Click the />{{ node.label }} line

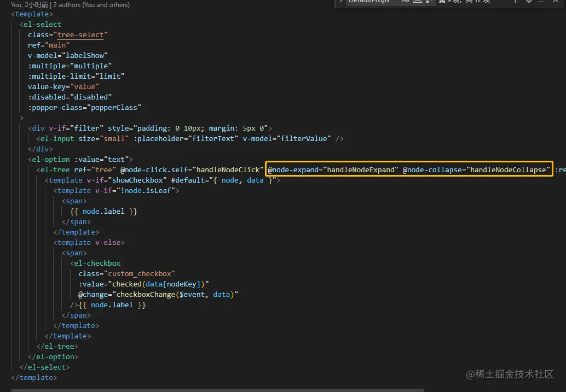pos(108,305)
